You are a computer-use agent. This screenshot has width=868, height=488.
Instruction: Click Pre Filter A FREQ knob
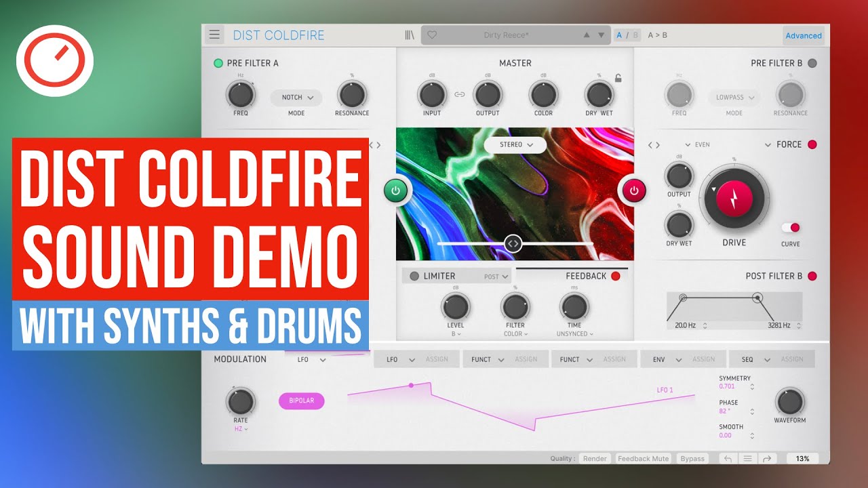click(x=241, y=94)
